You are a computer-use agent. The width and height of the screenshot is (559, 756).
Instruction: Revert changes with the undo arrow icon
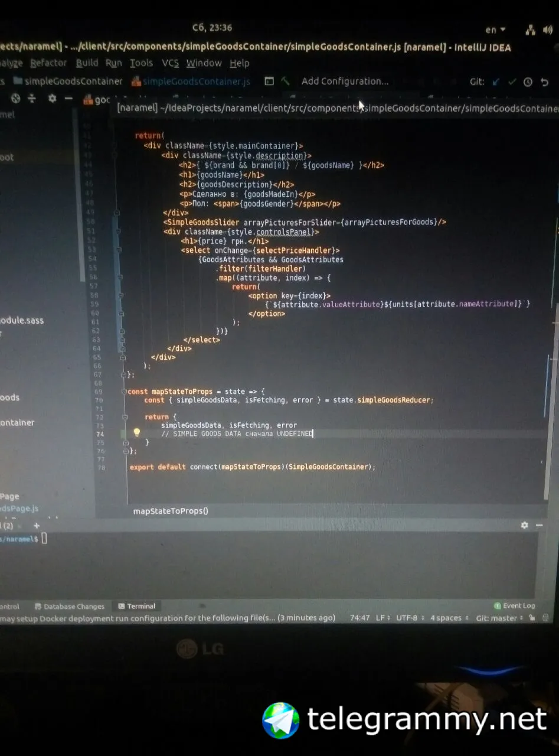pyautogui.click(x=544, y=82)
